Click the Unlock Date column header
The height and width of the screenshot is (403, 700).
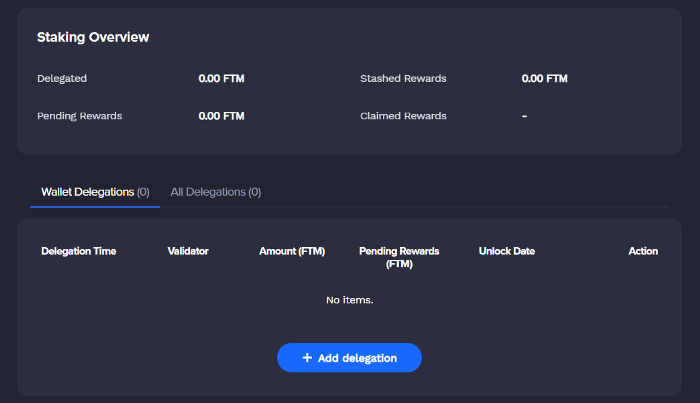(507, 251)
